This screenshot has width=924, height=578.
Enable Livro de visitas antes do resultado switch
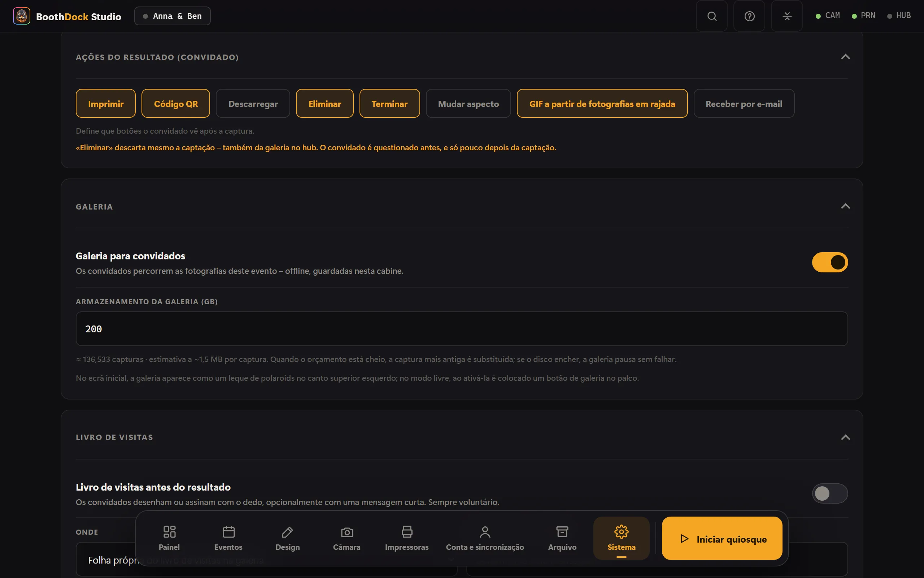830,493
